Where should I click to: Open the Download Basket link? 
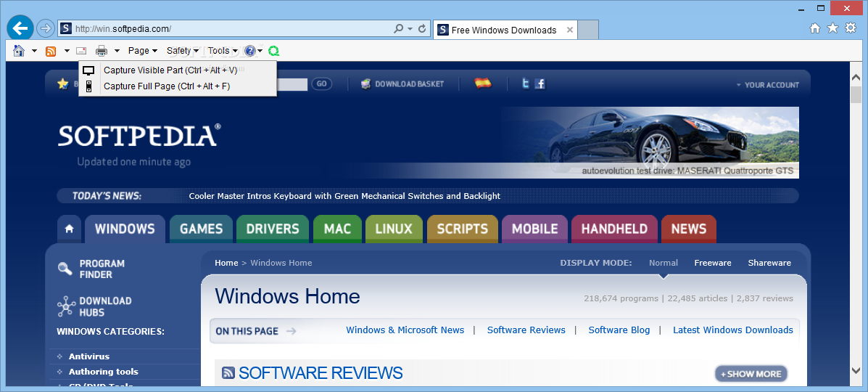(402, 84)
